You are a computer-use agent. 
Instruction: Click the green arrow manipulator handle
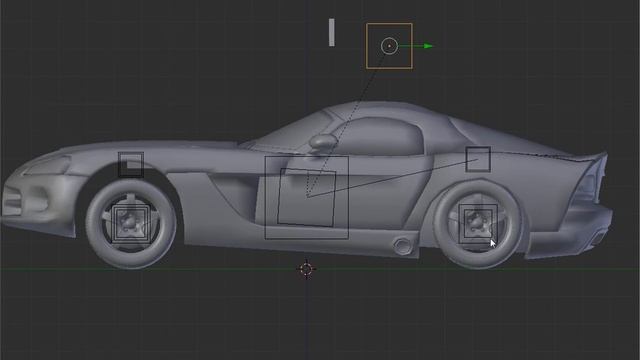(x=428, y=46)
